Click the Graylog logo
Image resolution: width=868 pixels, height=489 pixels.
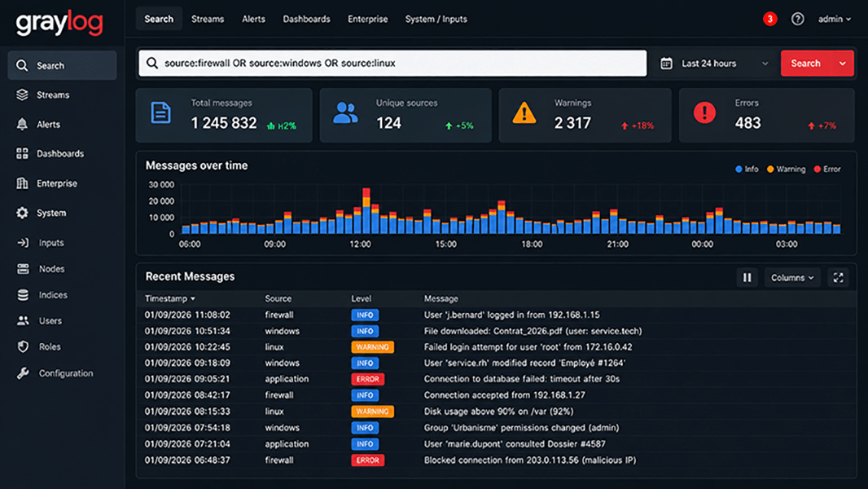coord(59,23)
